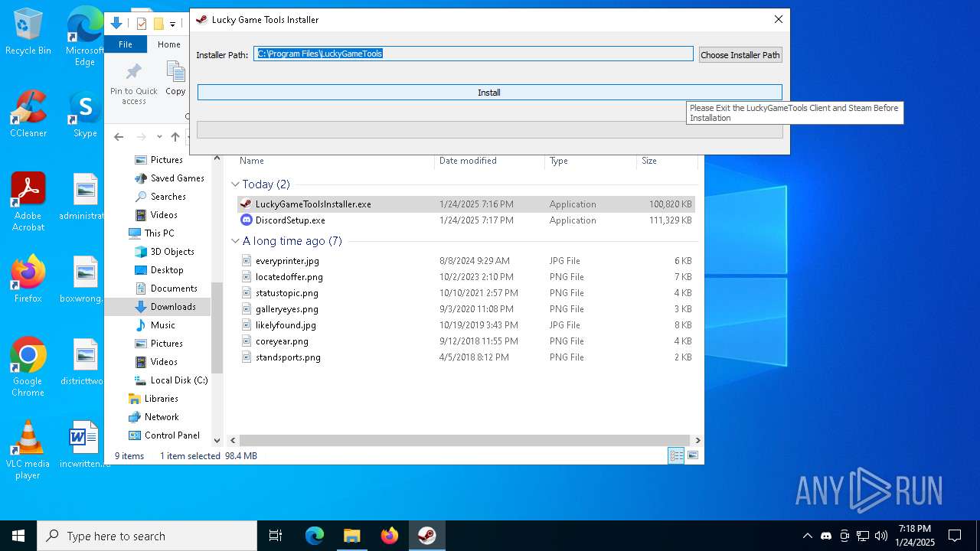Select galleryeyes.png file
980x551 pixels.
465,309
